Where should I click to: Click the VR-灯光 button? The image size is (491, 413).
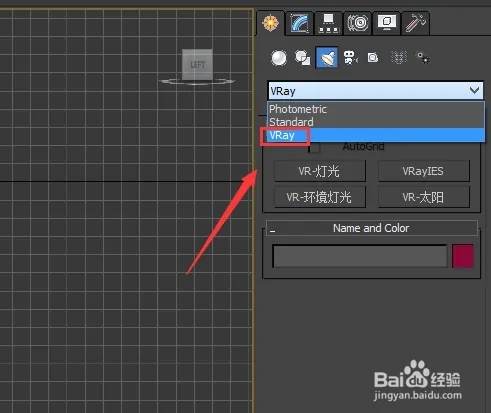pyautogui.click(x=320, y=171)
